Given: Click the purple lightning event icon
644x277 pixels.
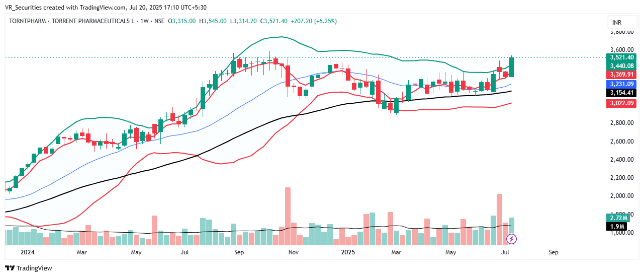Looking at the screenshot, I should pos(511,238).
